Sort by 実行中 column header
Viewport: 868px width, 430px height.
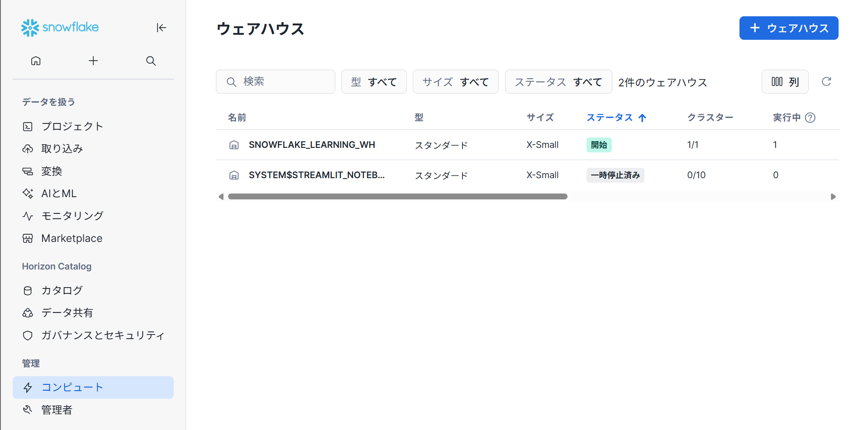[x=787, y=118]
